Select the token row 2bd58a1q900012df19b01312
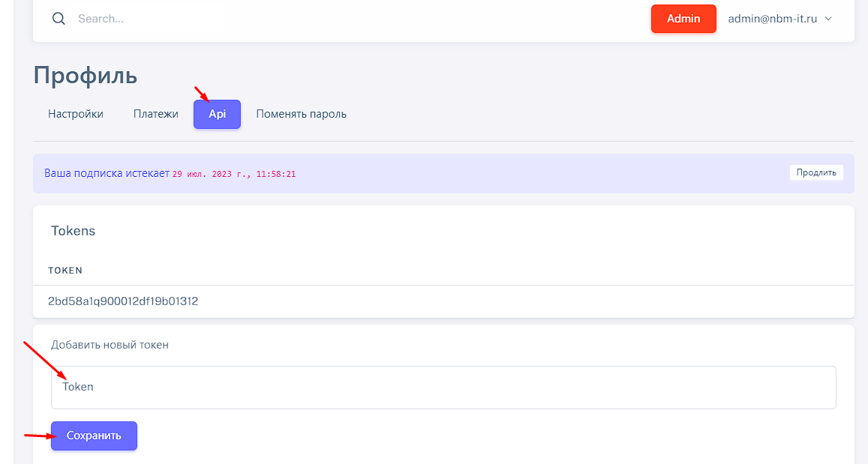Viewport: 868px width, 464px height. [123, 301]
